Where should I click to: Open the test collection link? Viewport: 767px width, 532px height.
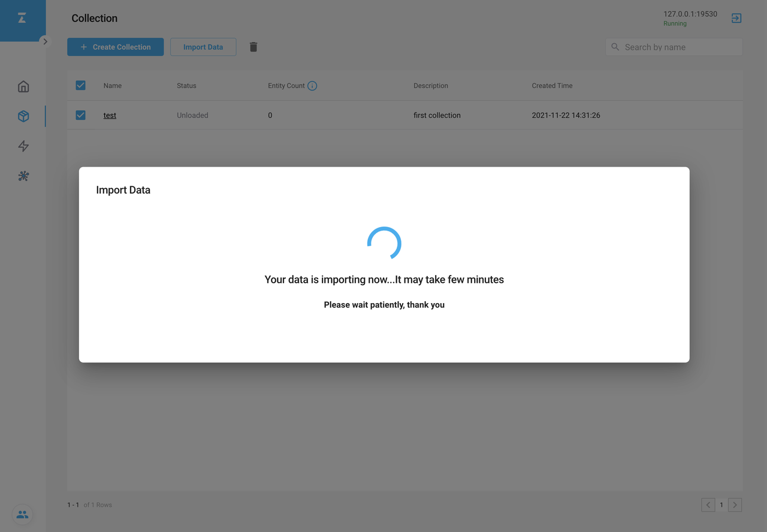pos(110,115)
